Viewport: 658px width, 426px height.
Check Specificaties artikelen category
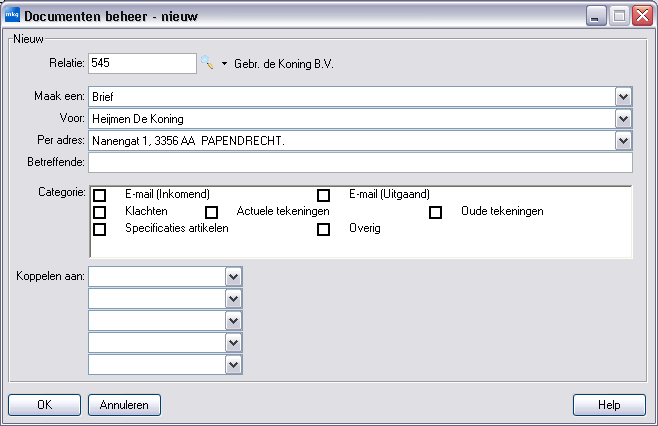[99, 229]
